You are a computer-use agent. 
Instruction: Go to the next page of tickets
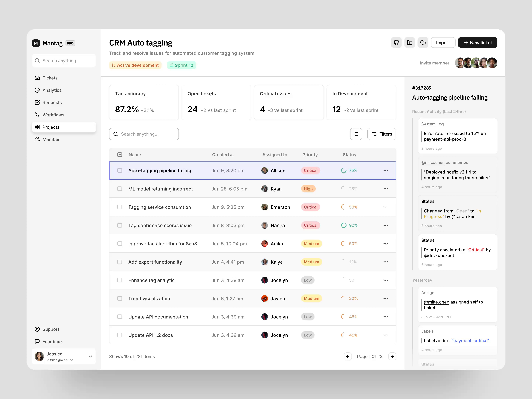[392, 357]
